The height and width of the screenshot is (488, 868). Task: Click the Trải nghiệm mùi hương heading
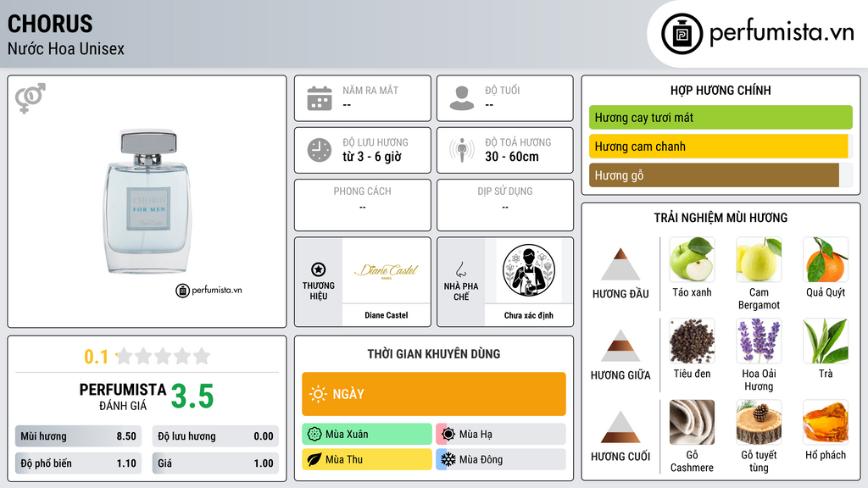click(721, 218)
